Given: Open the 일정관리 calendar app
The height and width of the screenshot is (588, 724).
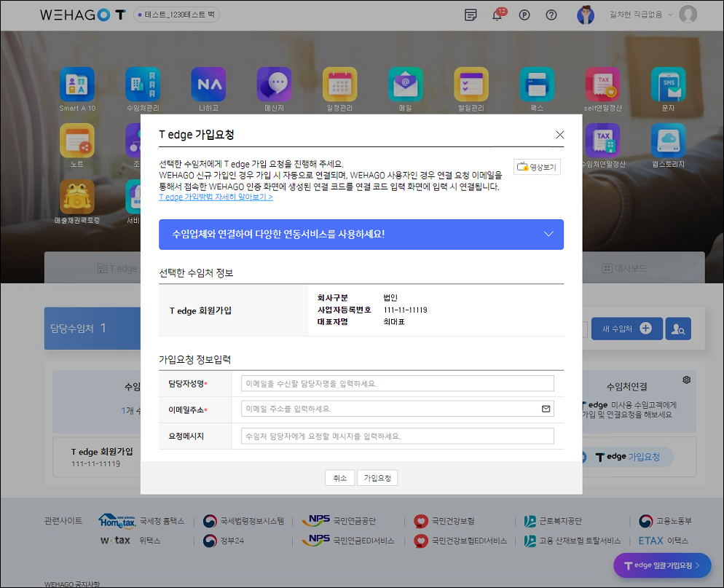Looking at the screenshot, I should pyautogui.click(x=339, y=85).
